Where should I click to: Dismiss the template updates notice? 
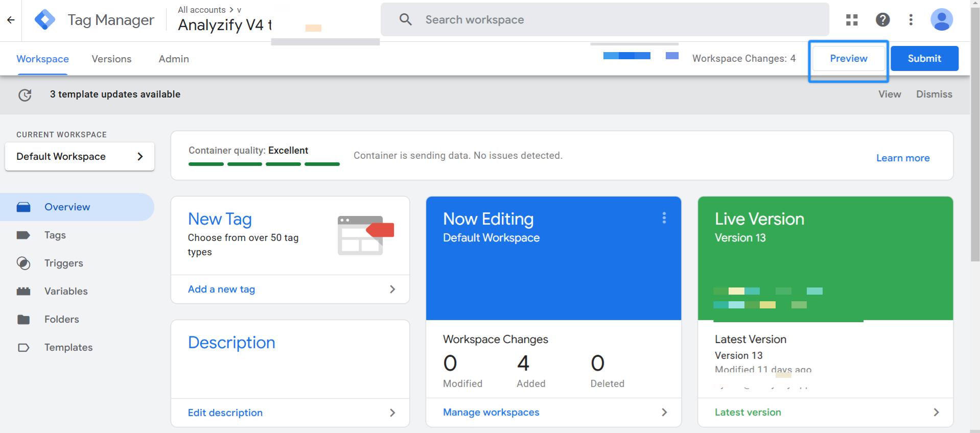(934, 94)
